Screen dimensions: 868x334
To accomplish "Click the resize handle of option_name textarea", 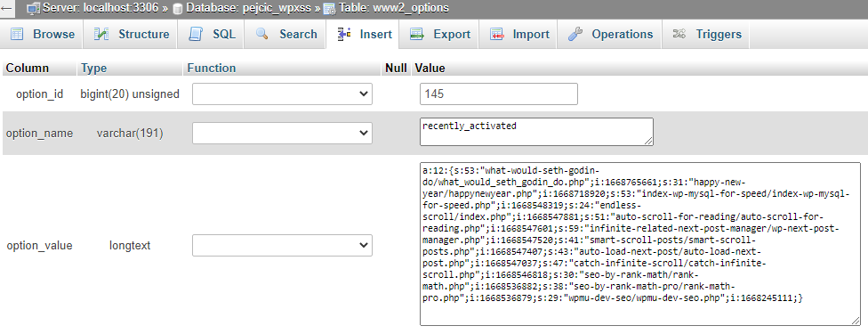I will [x=649, y=142].
